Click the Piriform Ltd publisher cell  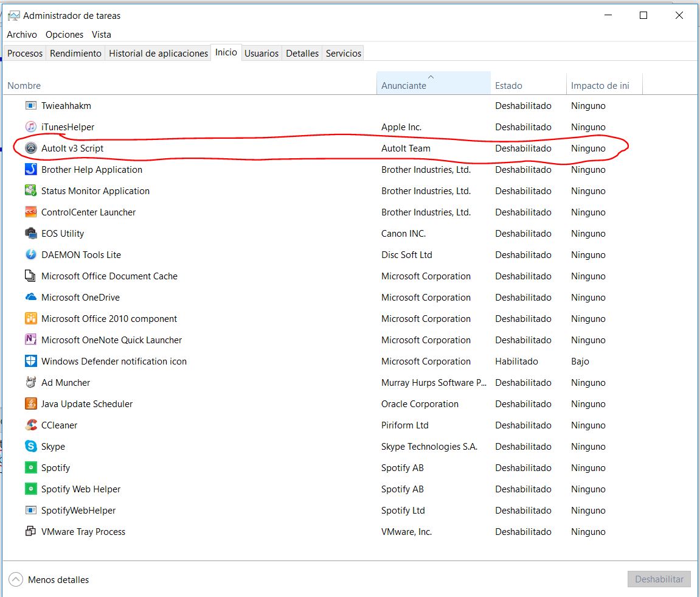(x=405, y=425)
